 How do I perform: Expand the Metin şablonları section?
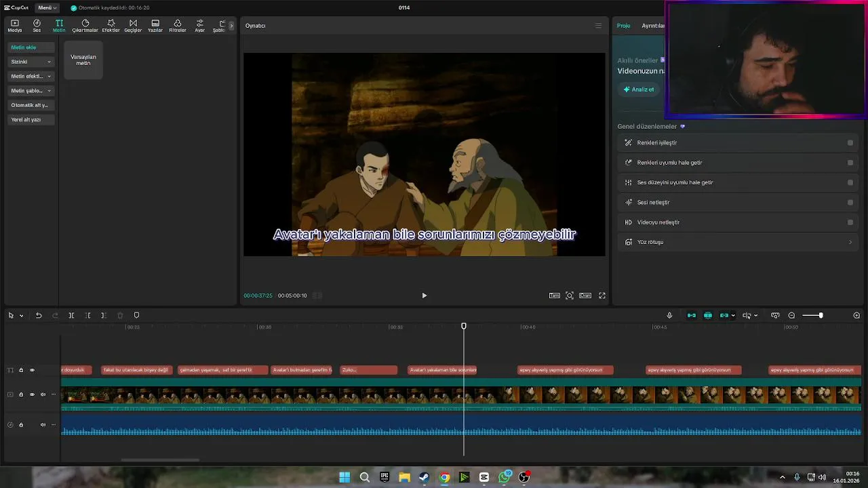click(31, 90)
